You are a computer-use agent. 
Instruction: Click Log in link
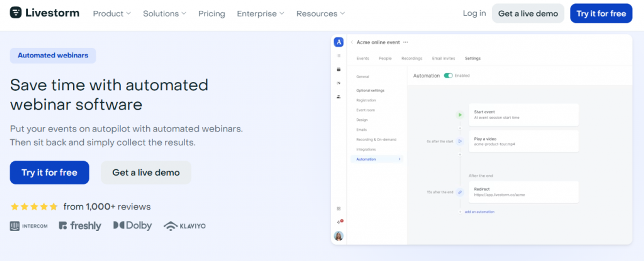tap(474, 13)
